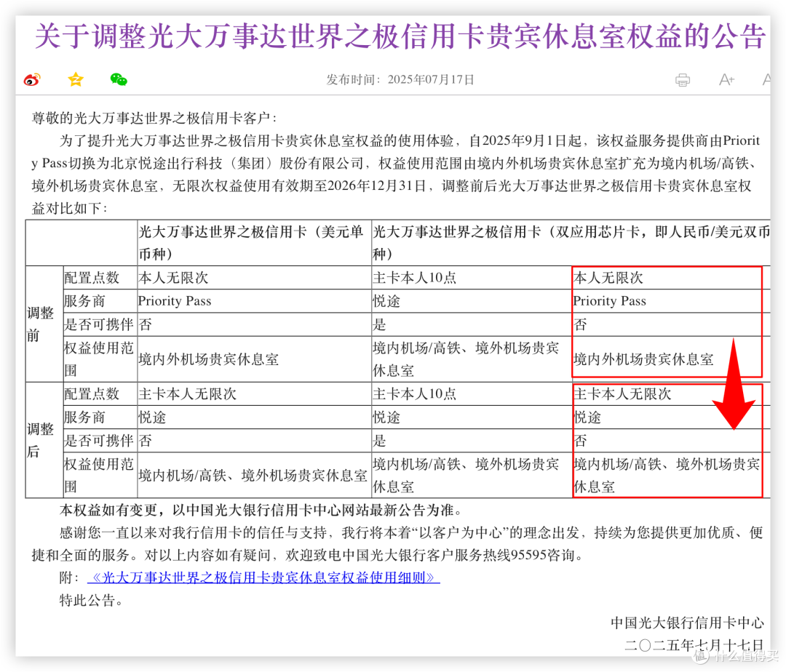
Task: Click Priority Pass cell under 美元单币种 column
Action: pyautogui.click(x=254, y=301)
